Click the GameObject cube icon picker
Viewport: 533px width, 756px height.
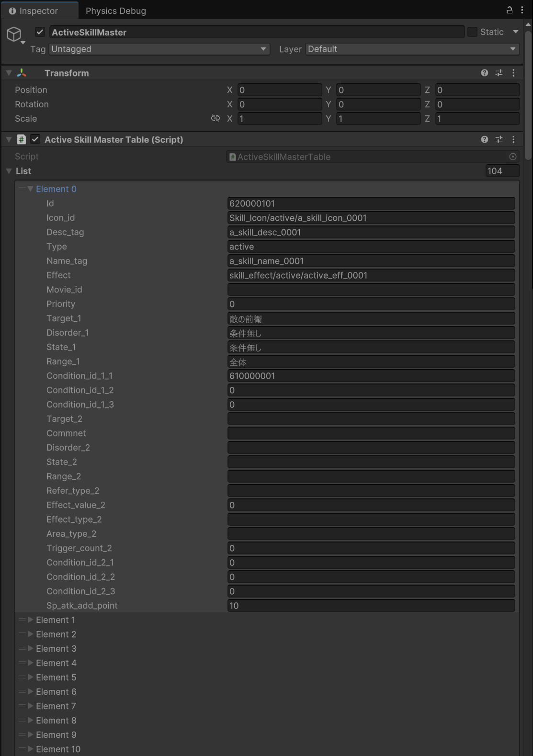(x=14, y=34)
